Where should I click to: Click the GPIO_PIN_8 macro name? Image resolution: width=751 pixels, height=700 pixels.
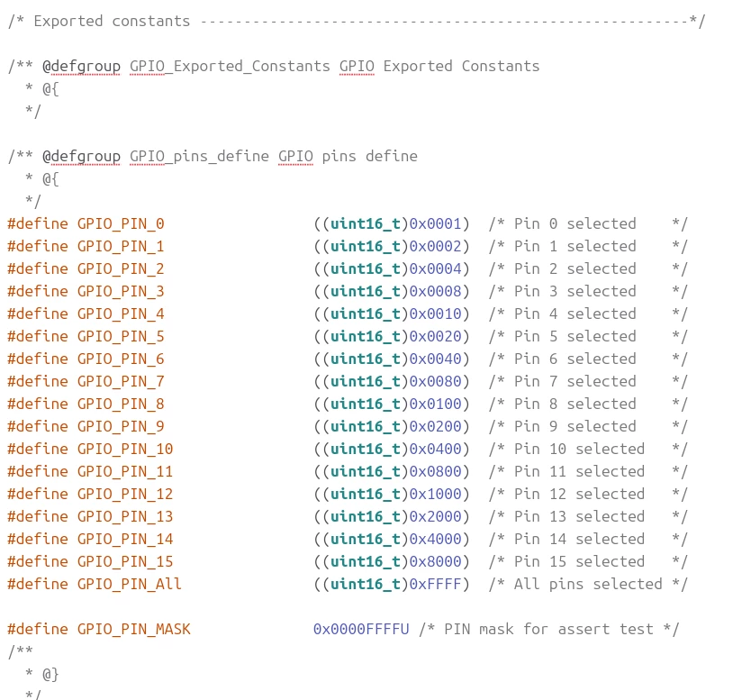[x=121, y=404]
